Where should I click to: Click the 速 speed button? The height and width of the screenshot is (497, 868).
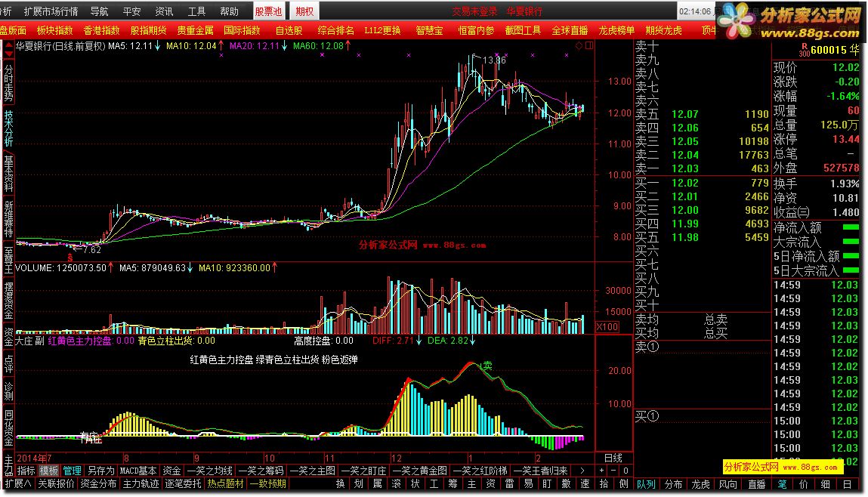(585, 483)
